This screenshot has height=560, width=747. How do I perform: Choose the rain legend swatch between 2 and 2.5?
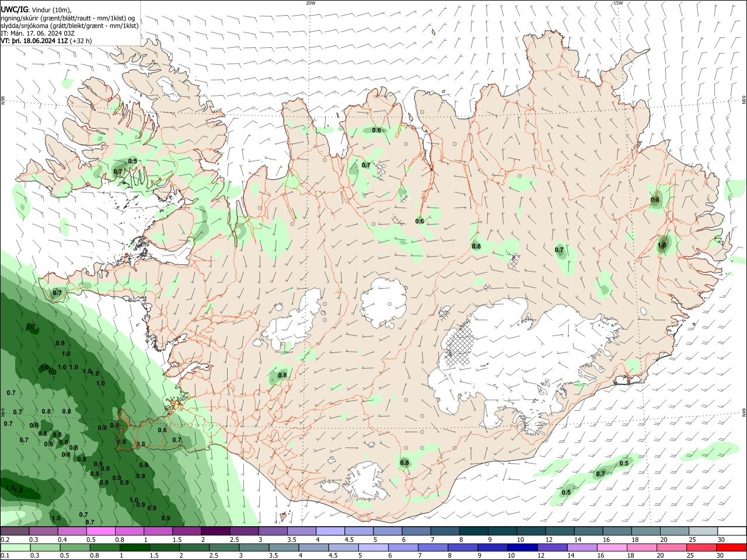[193, 547]
